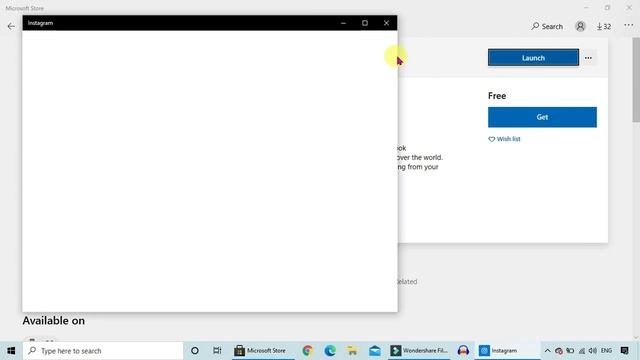Switch to Instagram taskbar item

(507, 351)
